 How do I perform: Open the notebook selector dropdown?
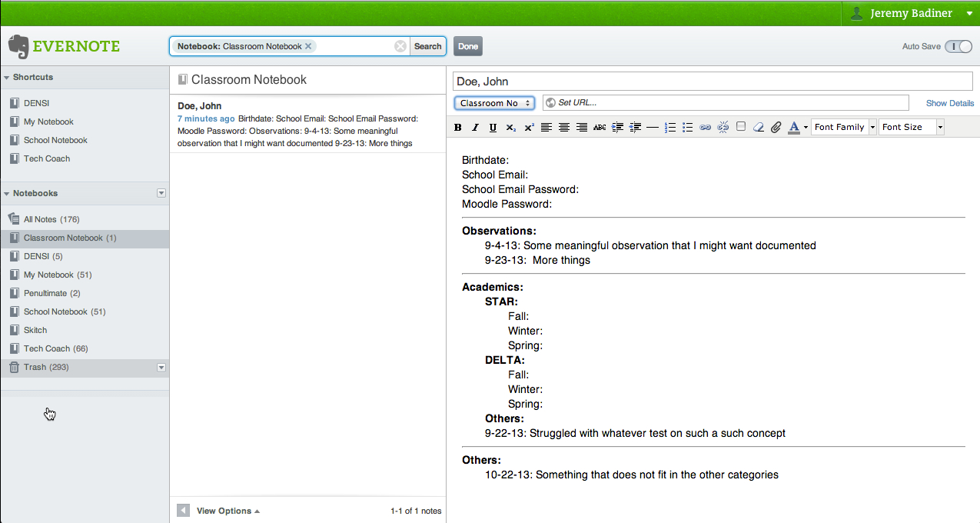pyautogui.click(x=494, y=103)
